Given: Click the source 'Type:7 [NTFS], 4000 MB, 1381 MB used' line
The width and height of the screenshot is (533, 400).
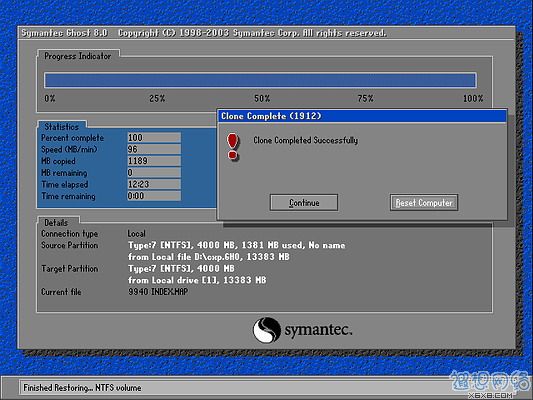Looking at the screenshot, I should point(237,245).
